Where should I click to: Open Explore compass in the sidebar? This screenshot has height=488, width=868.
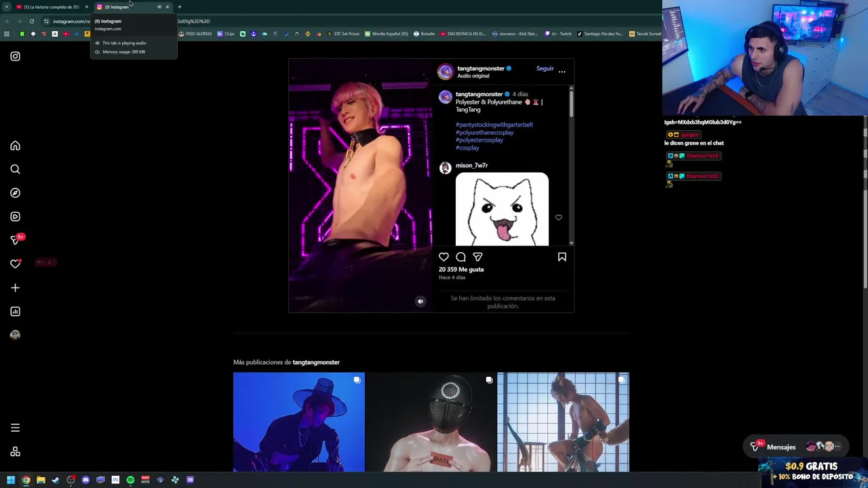point(15,193)
